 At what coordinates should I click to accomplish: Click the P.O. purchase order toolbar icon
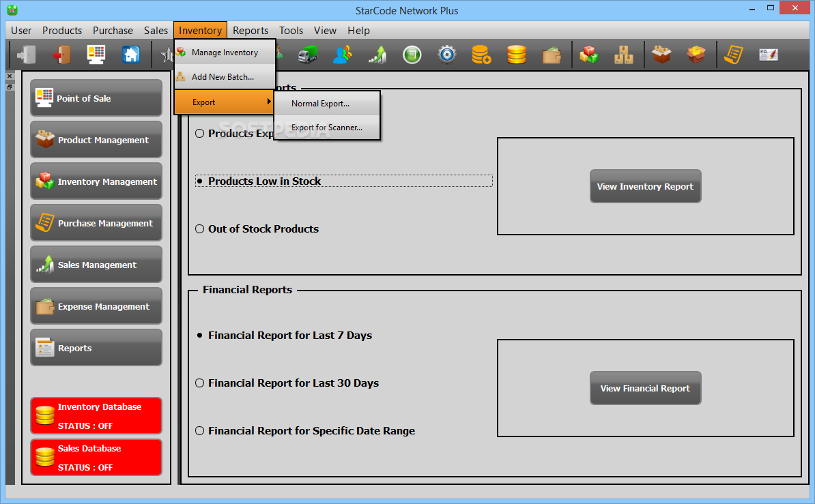(768, 55)
